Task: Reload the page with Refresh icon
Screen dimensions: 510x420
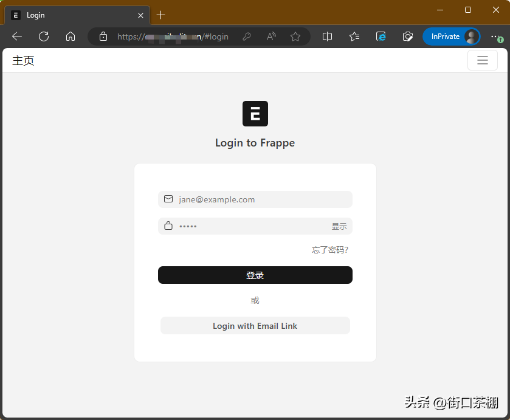Action: click(44, 36)
